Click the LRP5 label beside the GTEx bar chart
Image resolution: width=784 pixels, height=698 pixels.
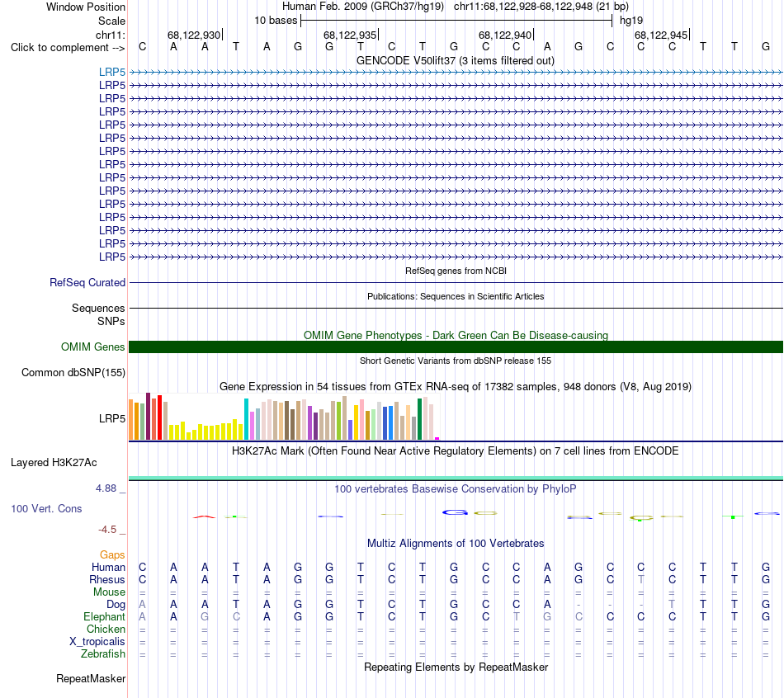pos(112,418)
